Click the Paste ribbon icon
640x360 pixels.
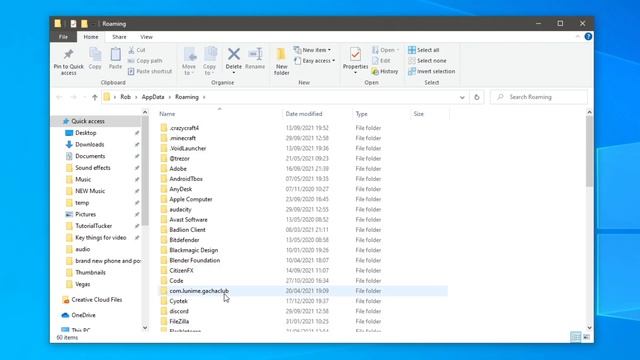[116, 54]
